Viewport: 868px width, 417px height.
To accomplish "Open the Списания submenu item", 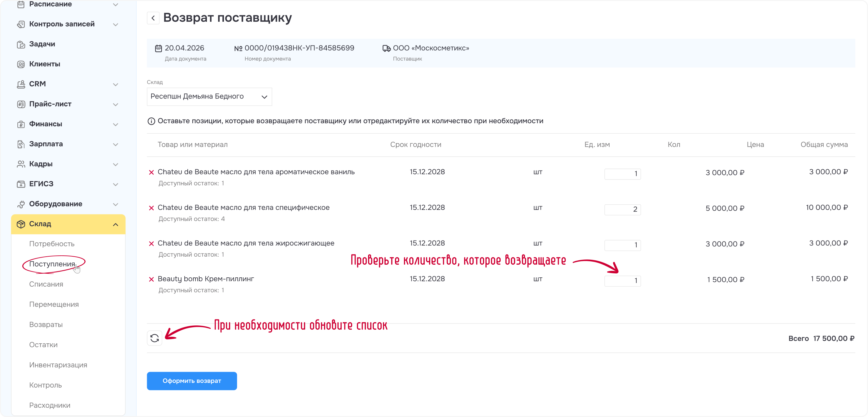I will (x=46, y=284).
